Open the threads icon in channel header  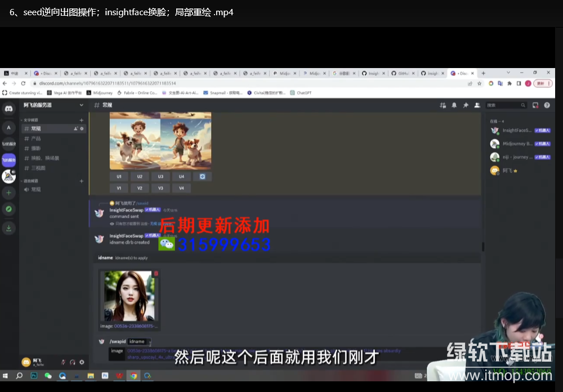(x=443, y=105)
